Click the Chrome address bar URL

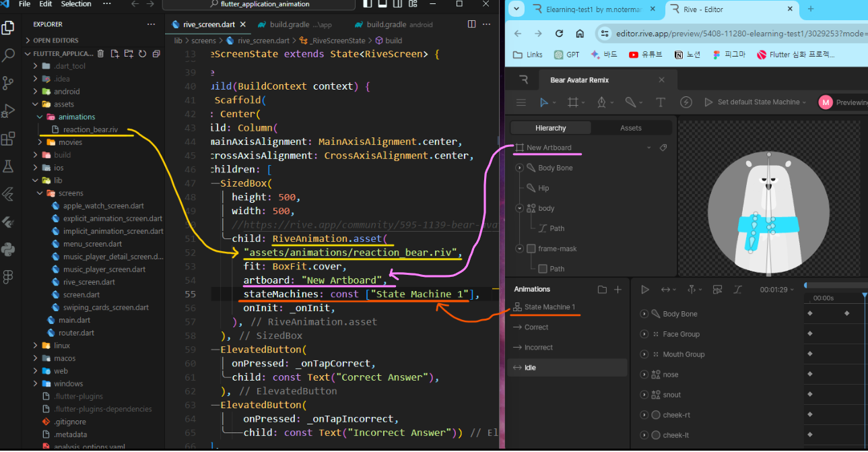click(x=741, y=33)
